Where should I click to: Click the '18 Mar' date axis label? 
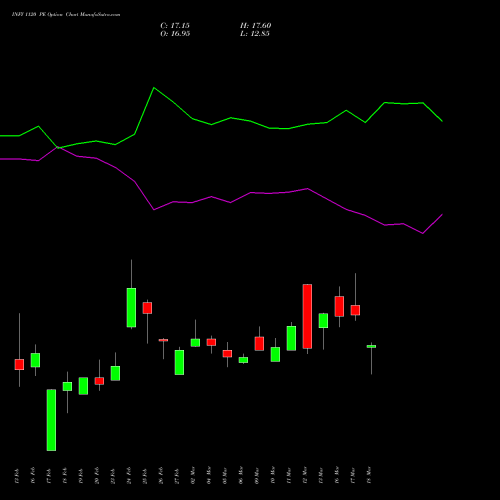click(369, 475)
